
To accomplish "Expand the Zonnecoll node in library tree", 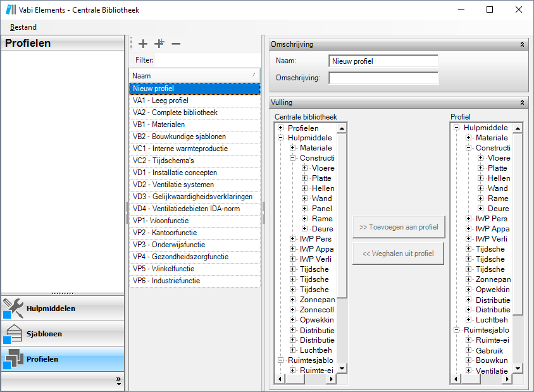I will [293, 310].
